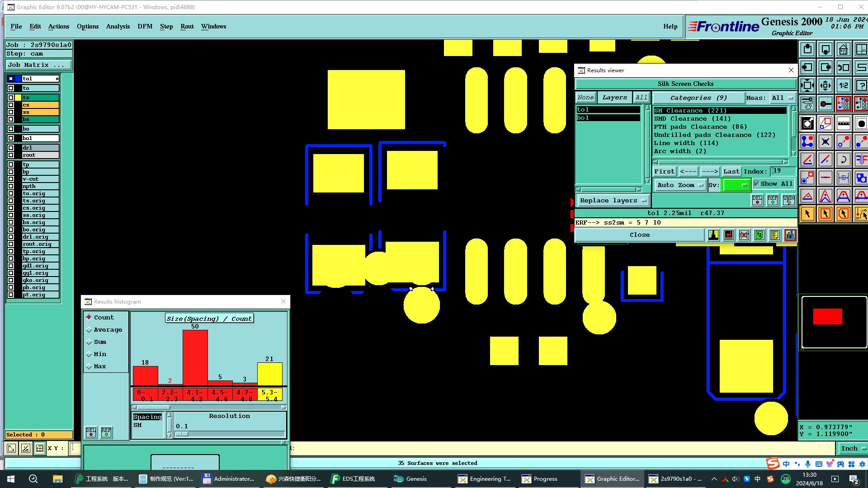Select the Average radio option
Screen dimensions: 868x488
tap(89, 330)
